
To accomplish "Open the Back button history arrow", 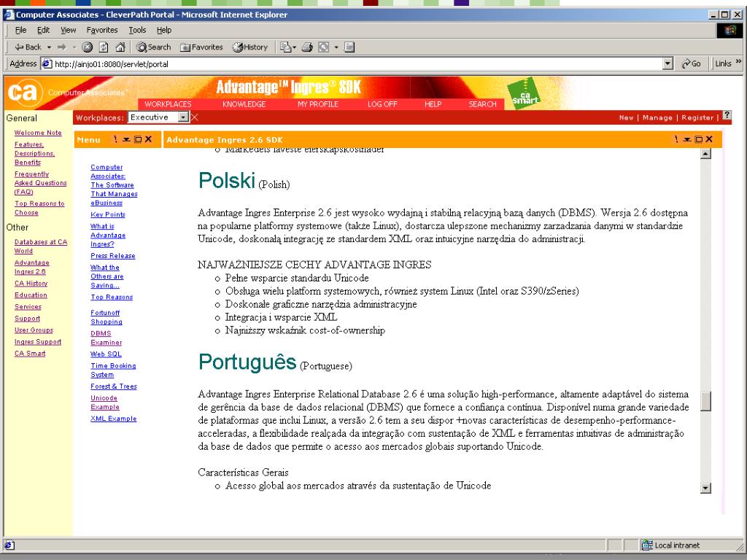I will (49, 47).
